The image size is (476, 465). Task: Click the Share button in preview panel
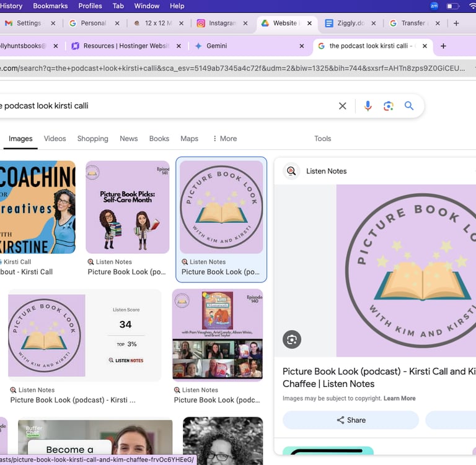coord(351,420)
